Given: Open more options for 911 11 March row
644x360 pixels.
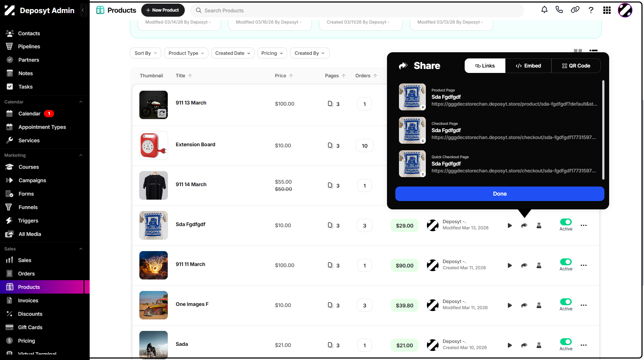Looking at the screenshot, I should pyautogui.click(x=583, y=265).
